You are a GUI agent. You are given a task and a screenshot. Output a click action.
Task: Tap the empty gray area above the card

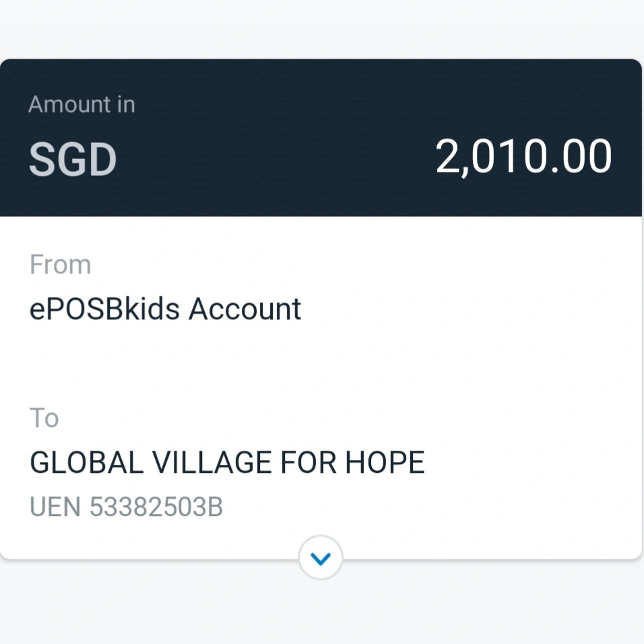(322, 27)
